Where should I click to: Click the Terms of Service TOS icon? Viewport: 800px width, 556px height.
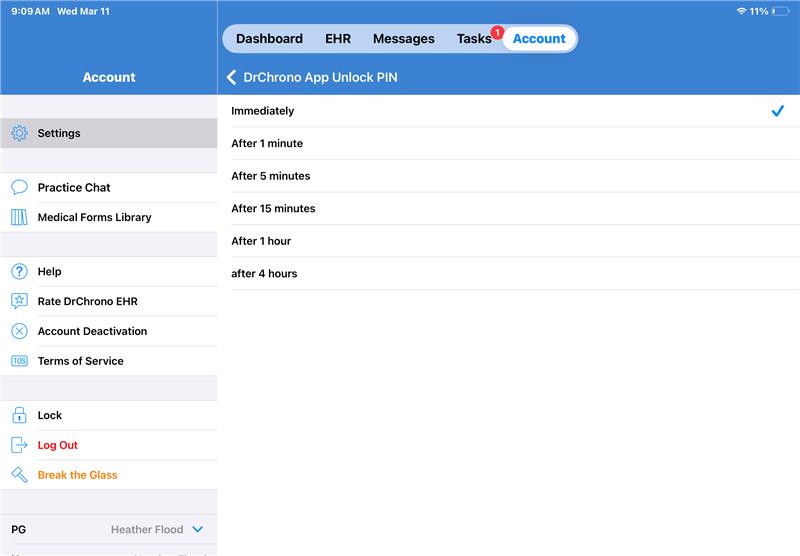pos(19,361)
